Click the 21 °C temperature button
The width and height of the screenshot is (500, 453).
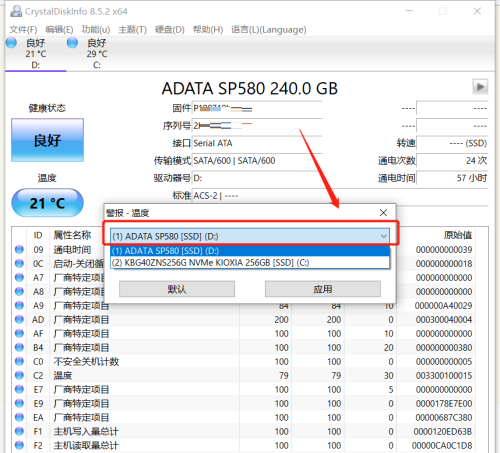(47, 203)
